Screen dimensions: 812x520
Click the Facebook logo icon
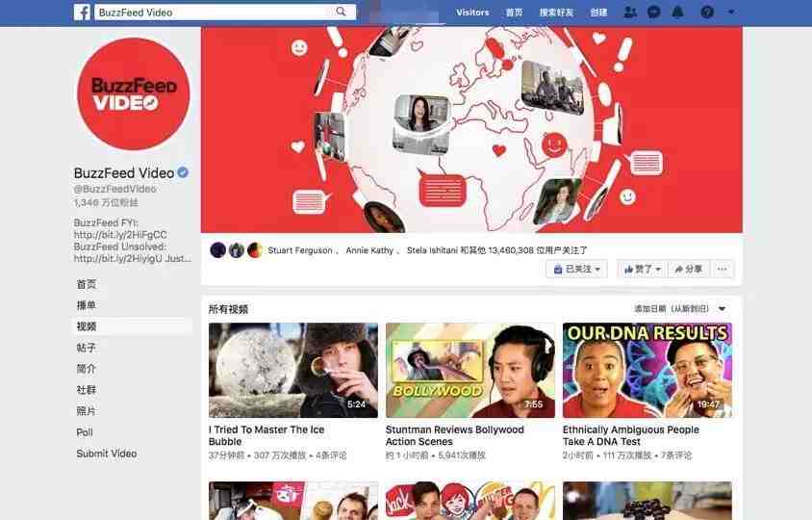click(x=82, y=12)
